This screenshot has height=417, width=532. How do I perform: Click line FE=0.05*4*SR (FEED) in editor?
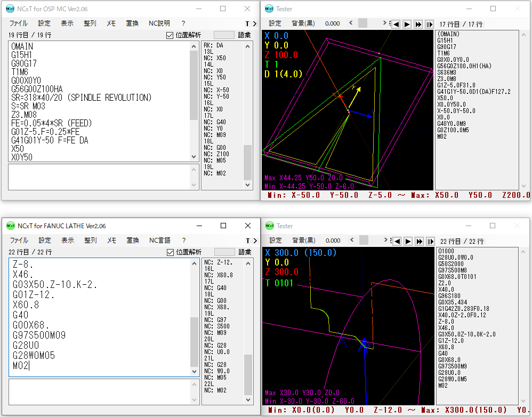point(52,123)
